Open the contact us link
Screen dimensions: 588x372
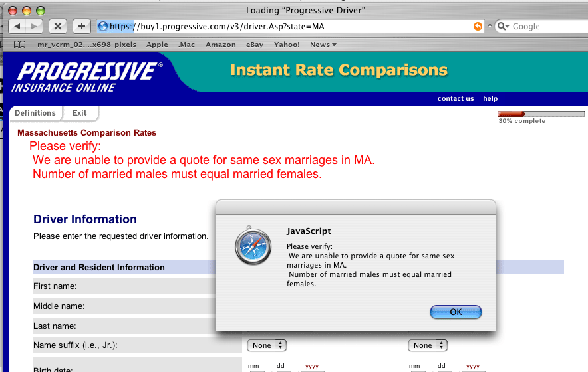coord(456,98)
